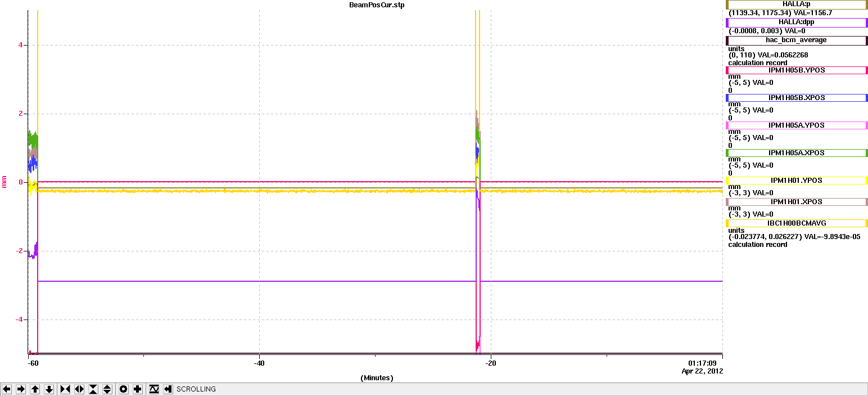The height and width of the screenshot is (396, 868).
Task: Click the 'mm' y-axis unit label
Action: click(4, 182)
